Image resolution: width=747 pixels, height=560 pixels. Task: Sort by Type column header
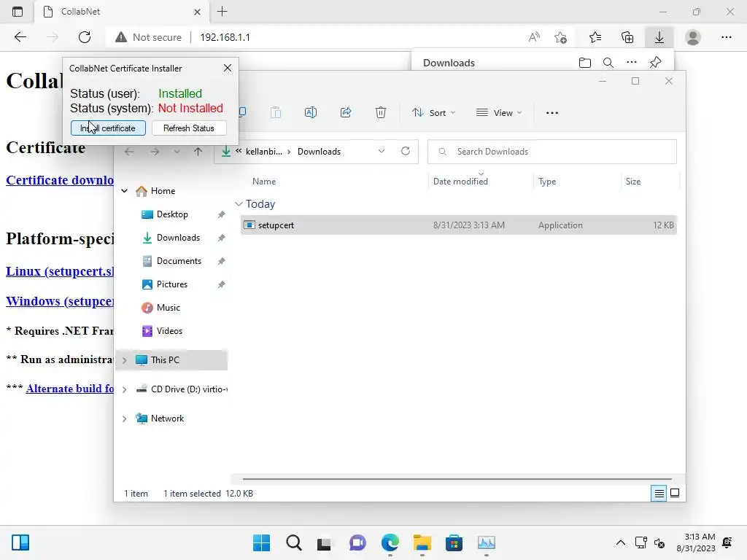coord(547,182)
